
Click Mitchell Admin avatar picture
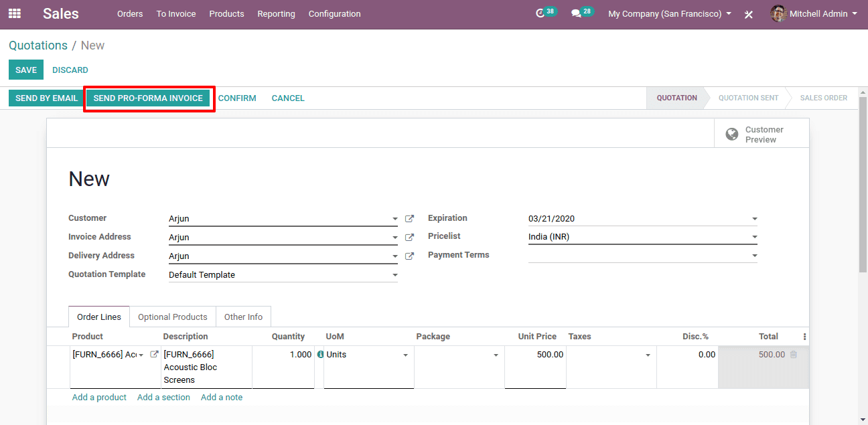click(778, 13)
